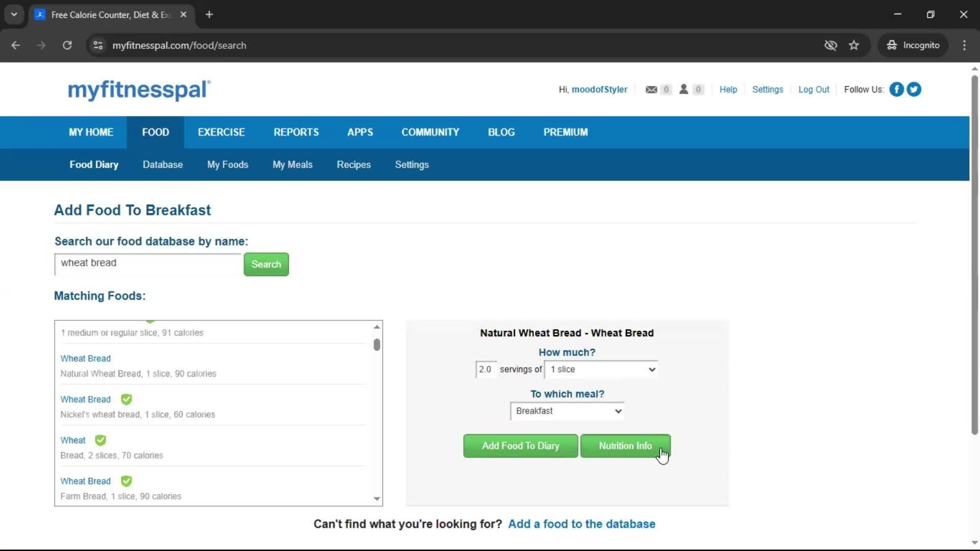Open the Incognito indicator
Image resolution: width=980 pixels, height=551 pixels.
[913, 45]
